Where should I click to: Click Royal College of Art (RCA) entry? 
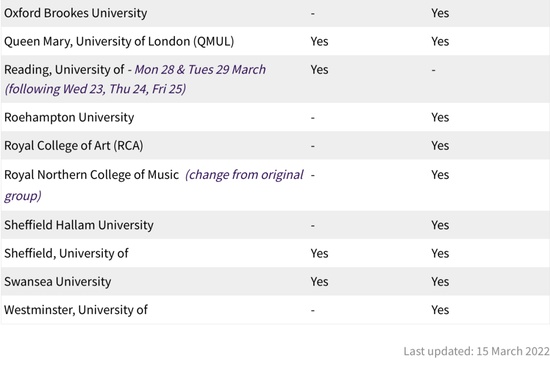tap(74, 146)
